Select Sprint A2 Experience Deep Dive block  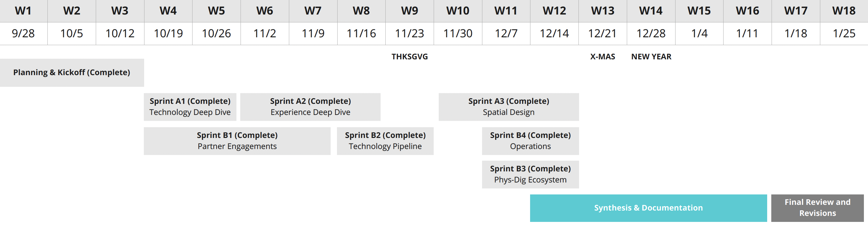[310, 107]
